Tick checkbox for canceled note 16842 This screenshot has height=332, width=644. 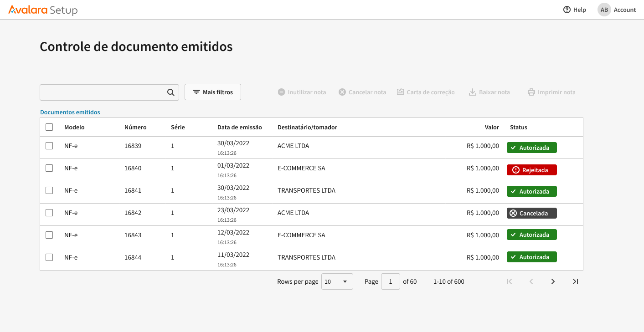(49, 213)
